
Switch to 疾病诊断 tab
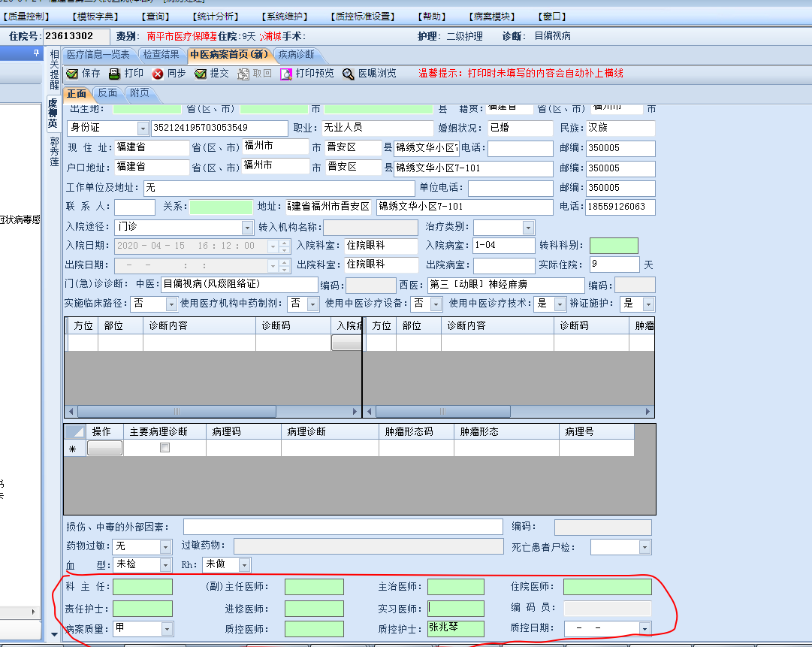coord(296,55)
